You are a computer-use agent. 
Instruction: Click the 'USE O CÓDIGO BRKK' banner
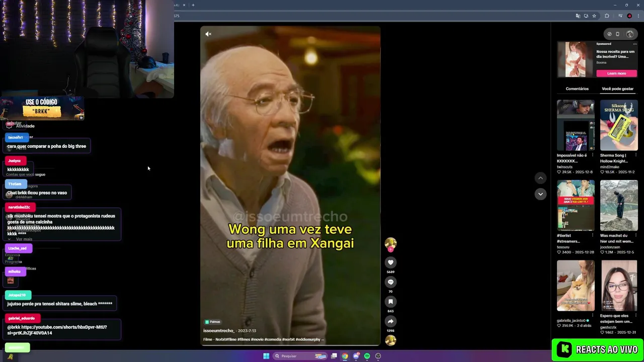point(42,108)
